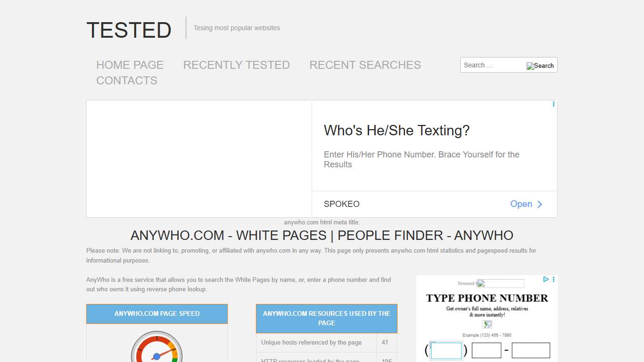
Task: Click the TESTED site logo
Action: click(x=129, y=30)
